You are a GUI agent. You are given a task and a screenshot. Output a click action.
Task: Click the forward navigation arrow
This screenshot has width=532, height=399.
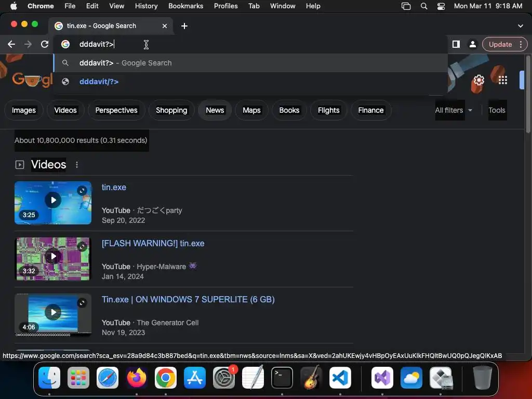(28, 44)
